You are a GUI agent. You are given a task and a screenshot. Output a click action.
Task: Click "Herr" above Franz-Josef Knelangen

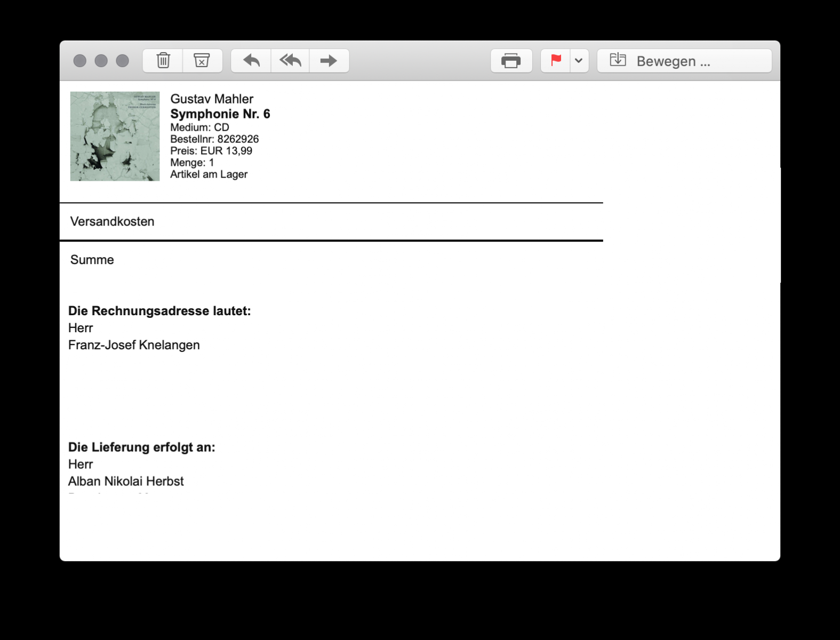[81, 328]
